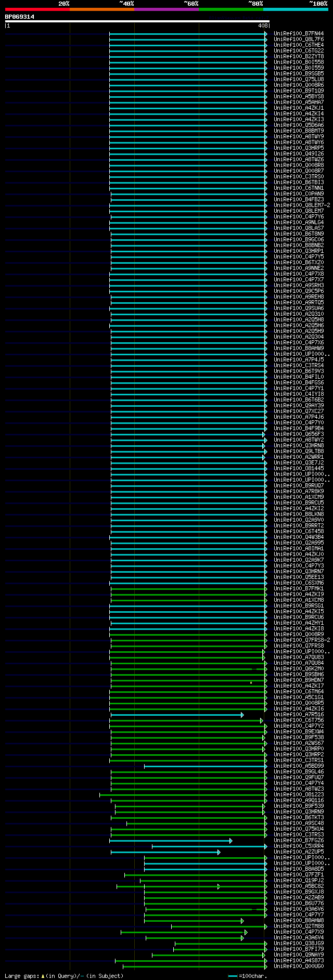Select the UniRef100_C6T756 label
Image resolution: width=333 pixels, height=980 pixels.
pos(299,720)
